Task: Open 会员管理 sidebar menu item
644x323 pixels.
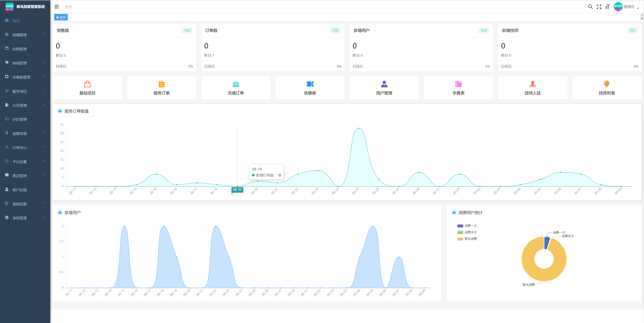Action: coord(25,105)
